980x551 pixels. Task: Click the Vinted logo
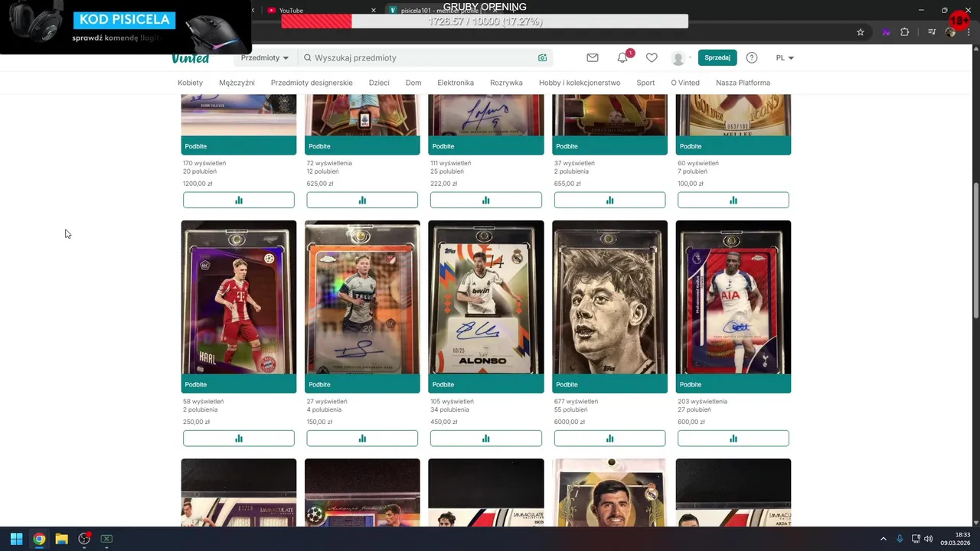click(x=191, y=58)
